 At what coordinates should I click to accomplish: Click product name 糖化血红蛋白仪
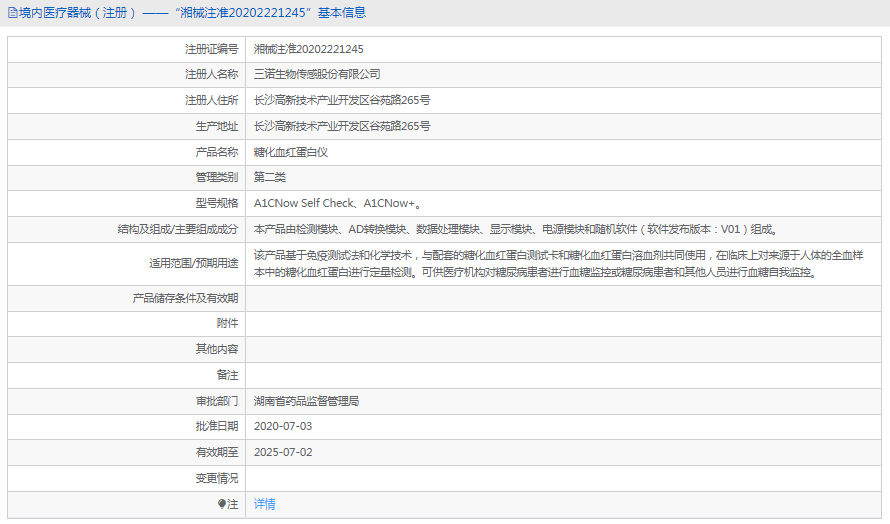coord(291,152)
